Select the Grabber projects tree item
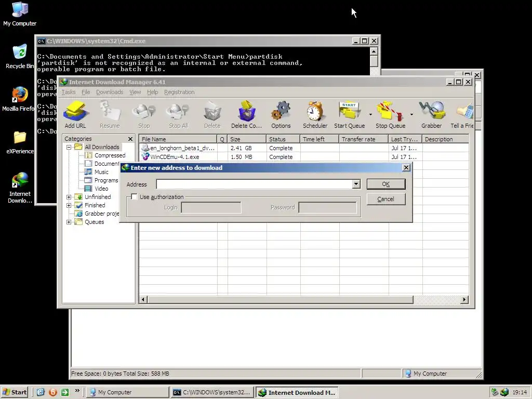The image size is (532, 399). tap(102, 214)
